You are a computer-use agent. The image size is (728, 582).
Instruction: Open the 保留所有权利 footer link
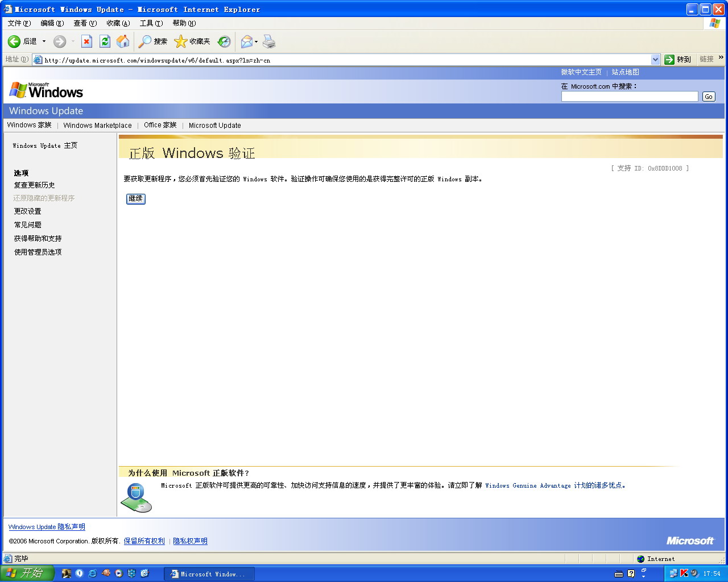click(x=144, y=541)
